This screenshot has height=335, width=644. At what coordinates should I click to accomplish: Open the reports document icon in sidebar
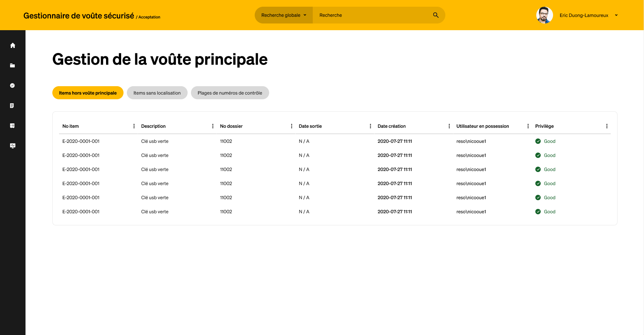click(13, 106)
